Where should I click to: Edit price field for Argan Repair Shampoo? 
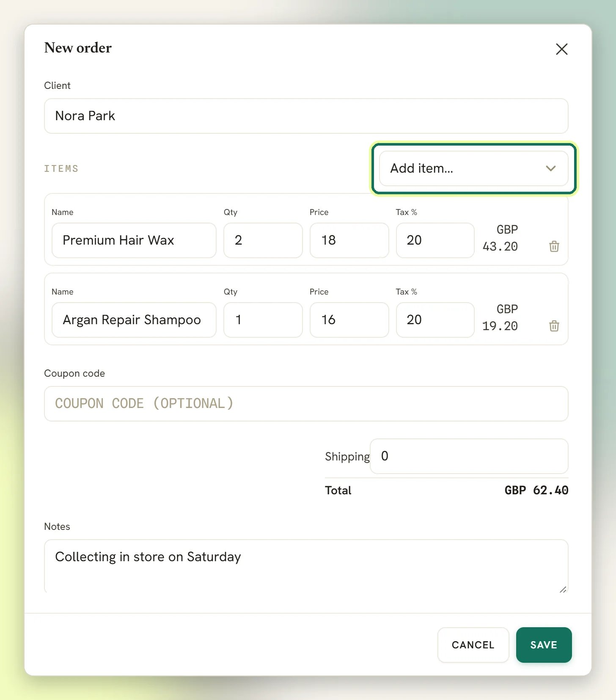click(x=349, y=320)
